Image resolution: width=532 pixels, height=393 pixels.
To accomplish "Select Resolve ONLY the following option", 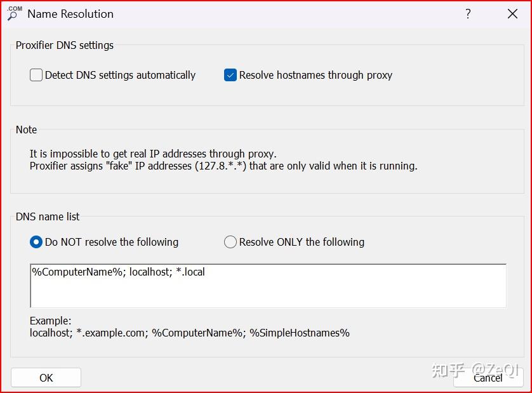I will (x=230, y=242).
